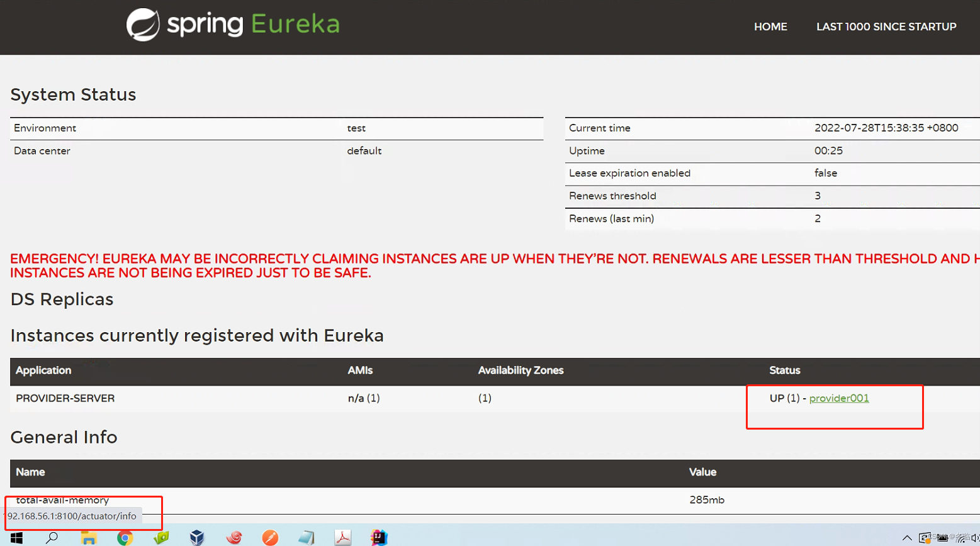Viewport: 980px width, 546px height.
Task: Click the actuator/info status bar URL
Action: pyautogui.click(x=71, y=516)
